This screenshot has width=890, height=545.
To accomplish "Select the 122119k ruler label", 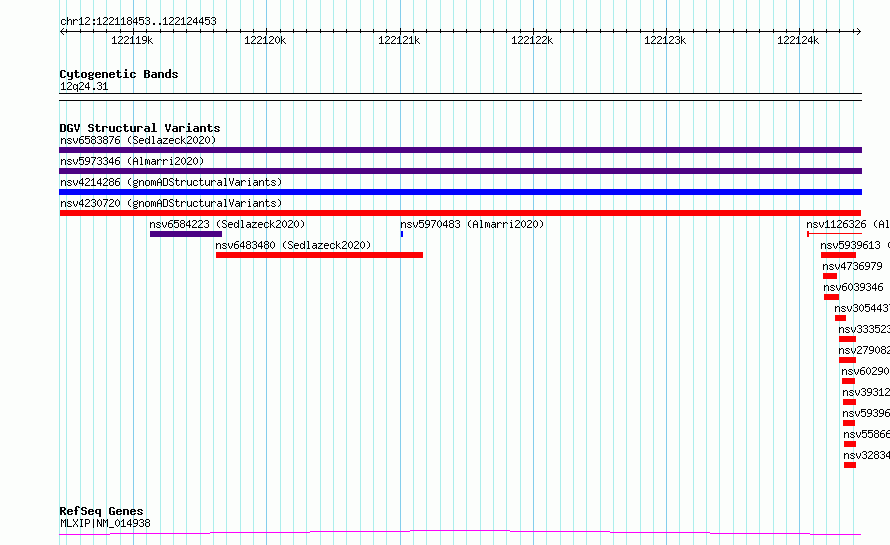I will [132, 40].
